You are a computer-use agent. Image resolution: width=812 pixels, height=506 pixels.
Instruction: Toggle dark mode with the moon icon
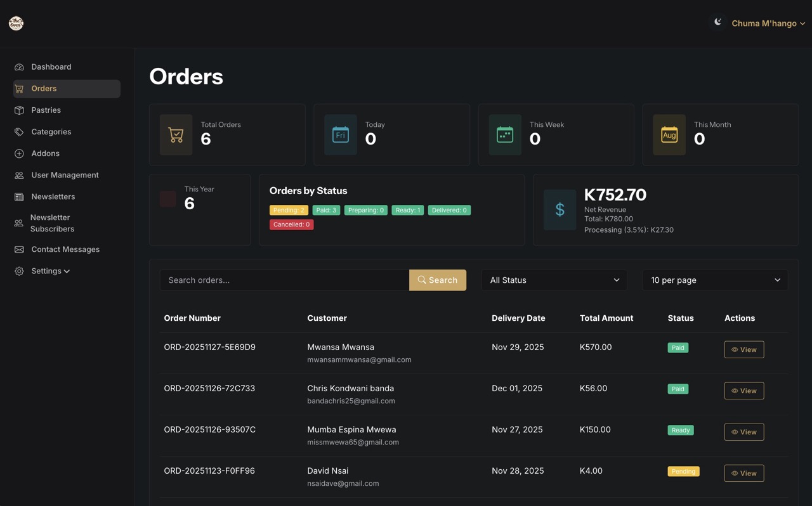pos(717,22)
